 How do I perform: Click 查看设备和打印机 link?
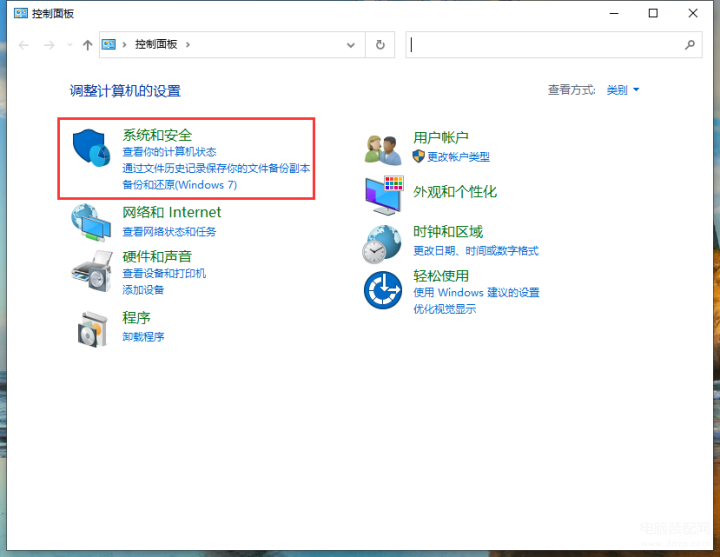pos(164,273)
